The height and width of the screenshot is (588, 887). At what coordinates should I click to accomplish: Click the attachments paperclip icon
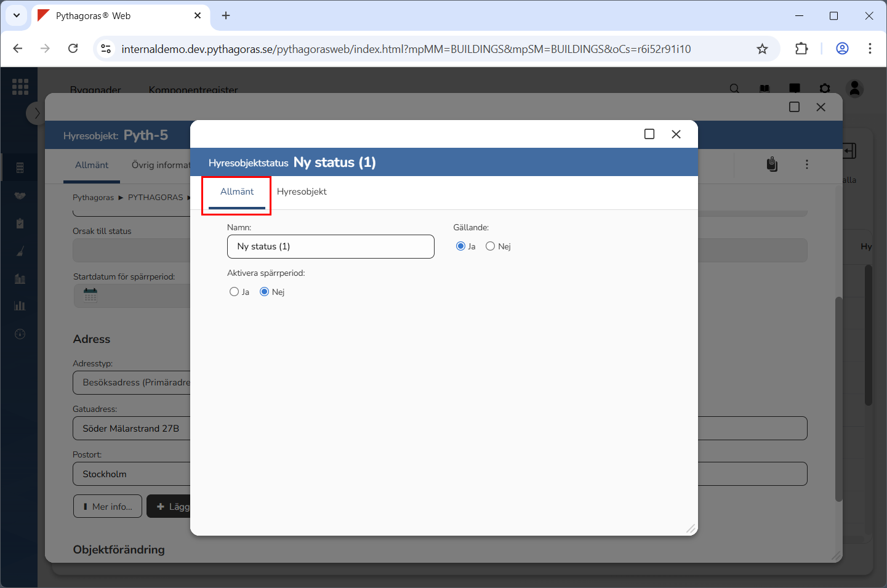click(x=772, y=164)
